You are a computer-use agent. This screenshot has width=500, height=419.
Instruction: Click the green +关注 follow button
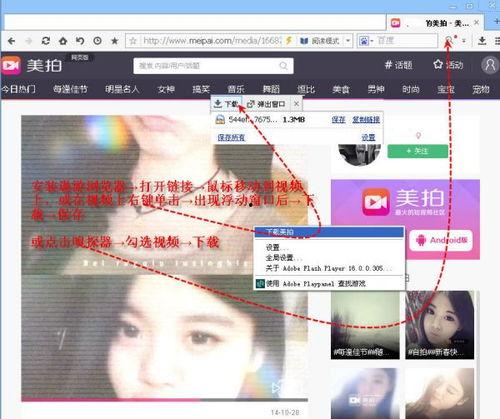click(x=418, y=151)
